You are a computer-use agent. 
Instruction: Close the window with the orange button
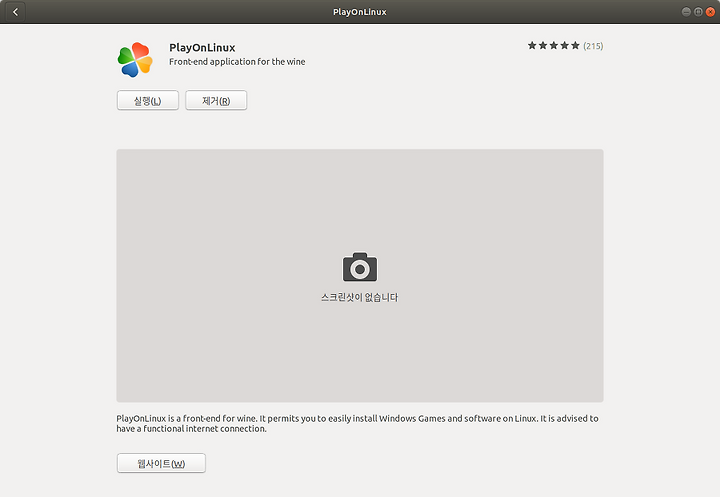click(x=710, y=12)
